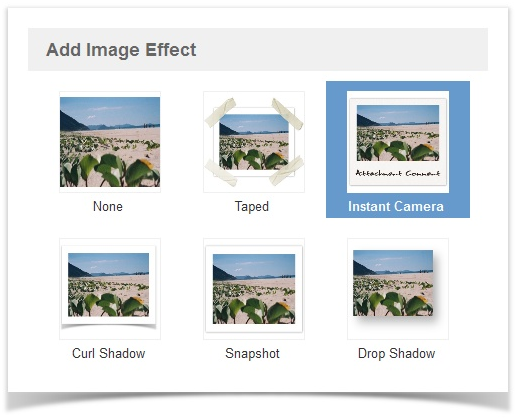Select the Curl Shadow effect thumbnail
Image resolution: width=518 pixels, height=419 pixels.
point(110,289)
